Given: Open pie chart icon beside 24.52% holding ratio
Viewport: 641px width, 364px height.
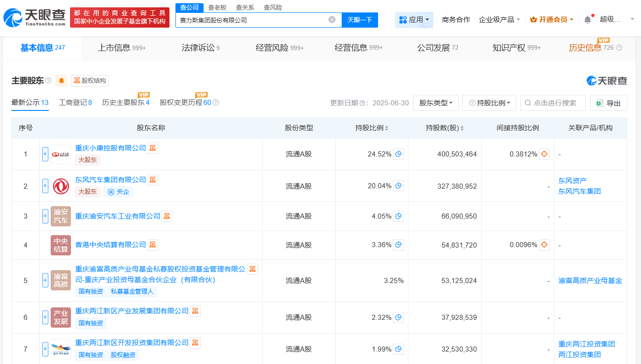Looking at the screenshot, I should [x=398, y=154].
